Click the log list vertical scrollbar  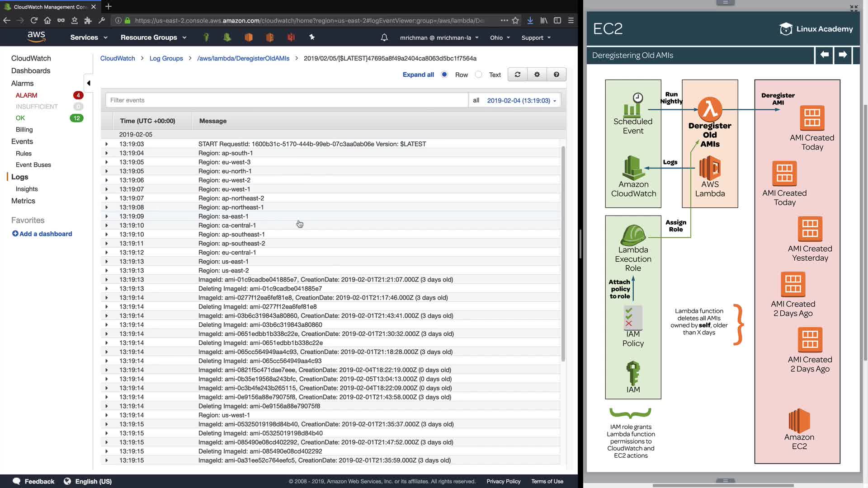pyautogui.click(x=563, y=253)
